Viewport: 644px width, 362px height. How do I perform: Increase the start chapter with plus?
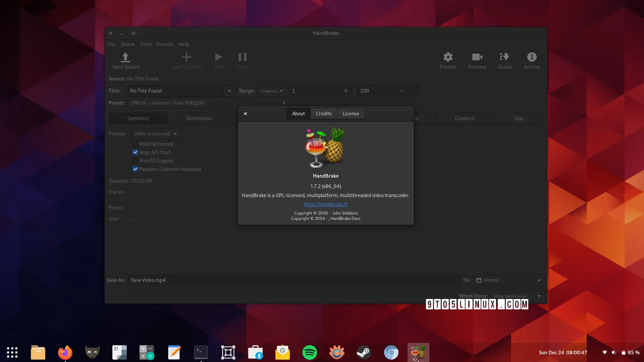click(346, 91)
